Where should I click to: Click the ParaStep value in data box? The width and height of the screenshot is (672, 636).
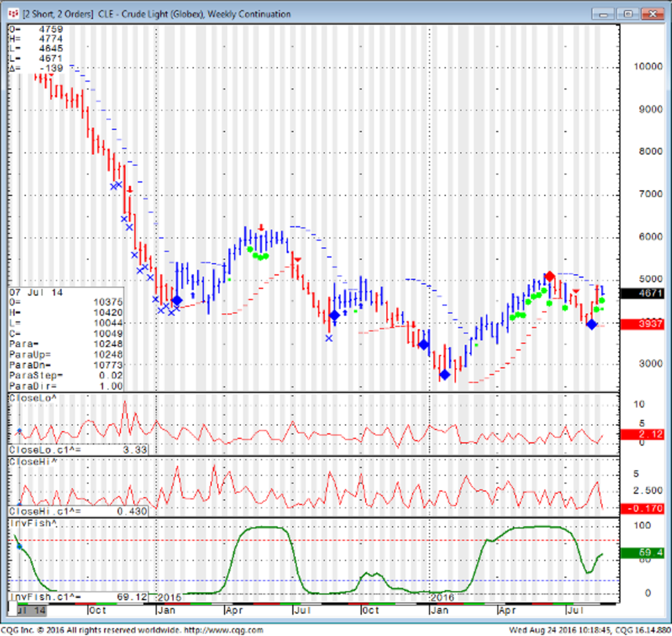(110, 376)
